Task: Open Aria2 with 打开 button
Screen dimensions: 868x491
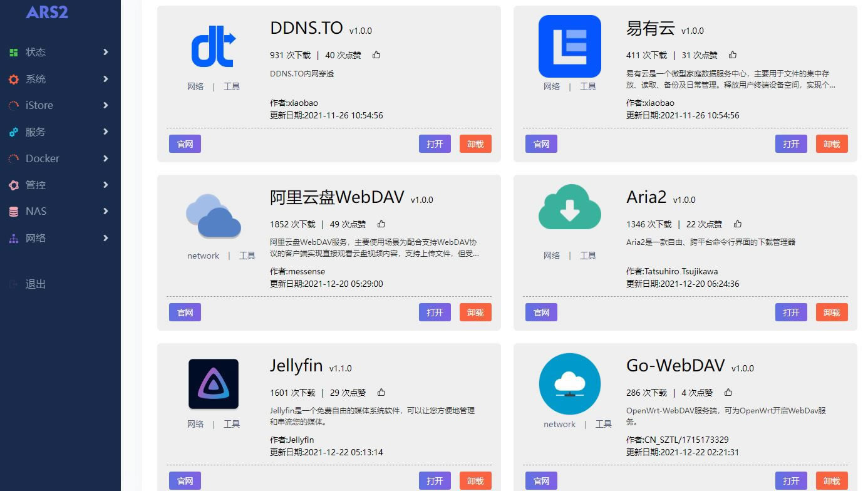Action: (791, 313)
